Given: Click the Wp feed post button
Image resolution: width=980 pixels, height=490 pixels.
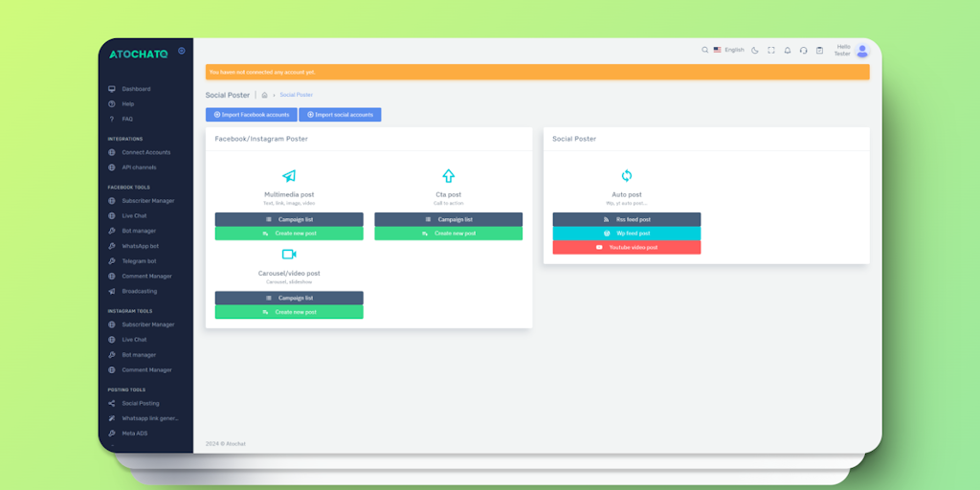Looking at the screenshot, I should (x=626, y=234).
